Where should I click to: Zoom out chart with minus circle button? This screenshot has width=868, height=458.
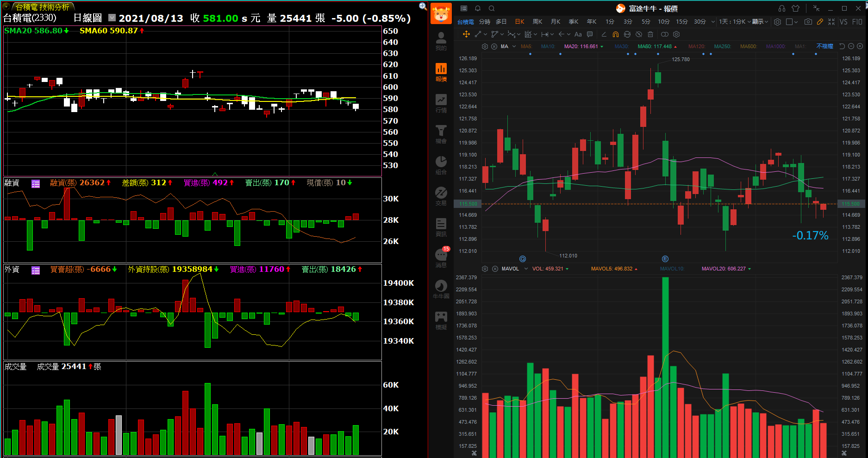pyautogui.click(x=851, y=46)
